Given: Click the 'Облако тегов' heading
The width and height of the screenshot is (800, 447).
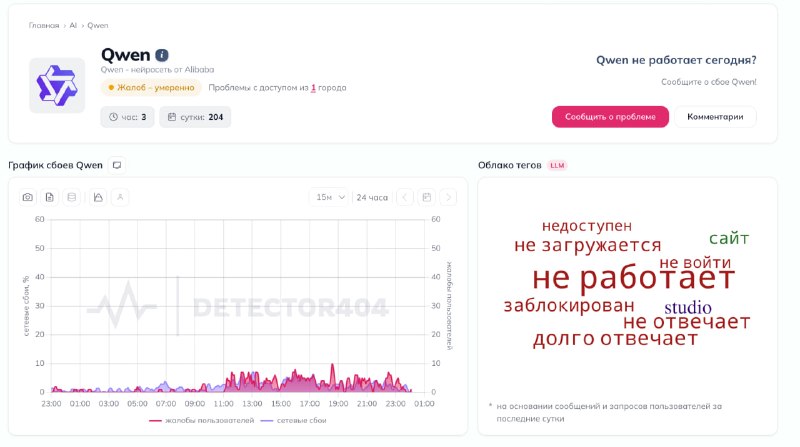Looking at the screenshot, I should [510, 165].
